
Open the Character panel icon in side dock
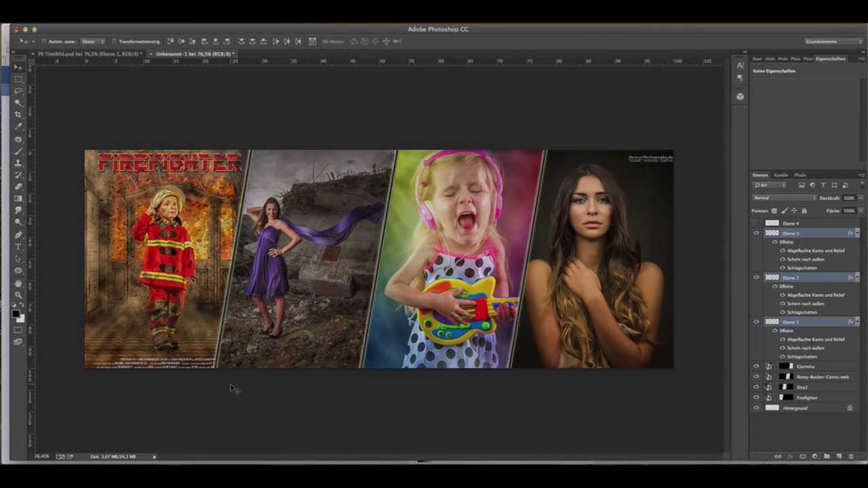740,66
